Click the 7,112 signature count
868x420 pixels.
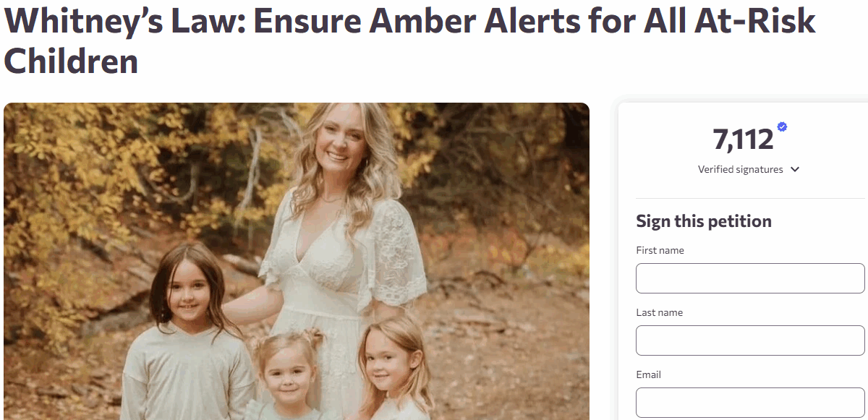coord(743,139)
